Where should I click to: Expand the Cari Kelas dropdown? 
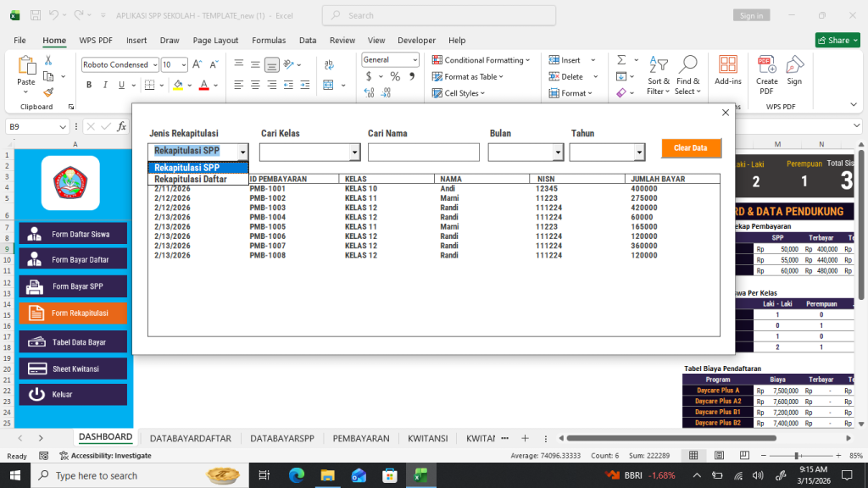point(354,152)
